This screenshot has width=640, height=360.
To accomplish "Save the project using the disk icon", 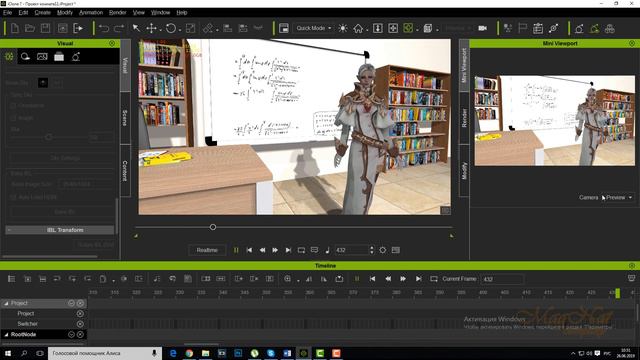I will coord(45,28).
